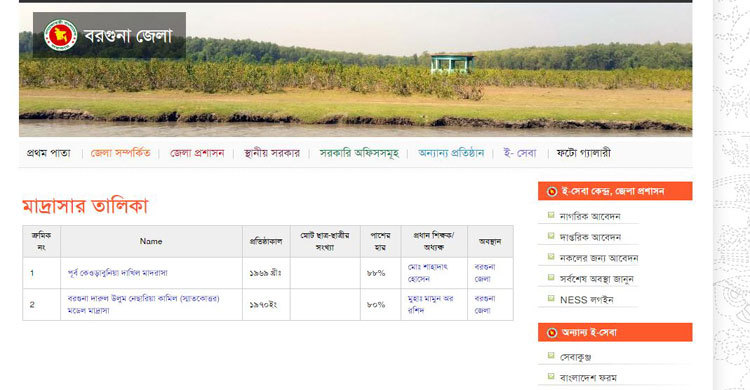
Task: Click the প্রতিষ্ঠাকাল column header
Action: tap(266, 242)
